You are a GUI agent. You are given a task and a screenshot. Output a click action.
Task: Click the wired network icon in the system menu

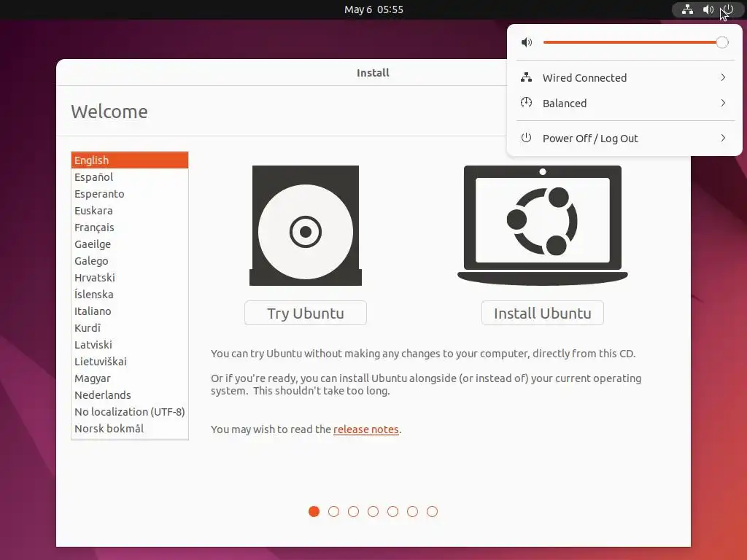[526, 77]
